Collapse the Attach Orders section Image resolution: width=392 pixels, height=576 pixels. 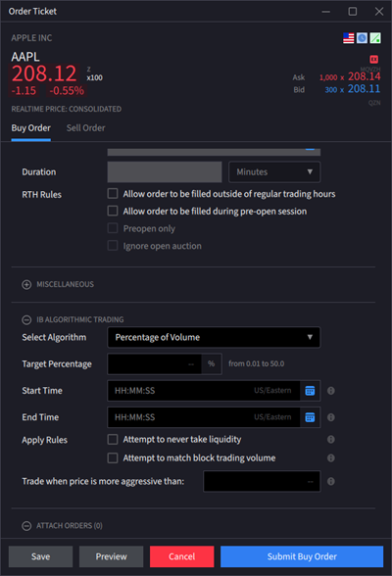(26, 526)
